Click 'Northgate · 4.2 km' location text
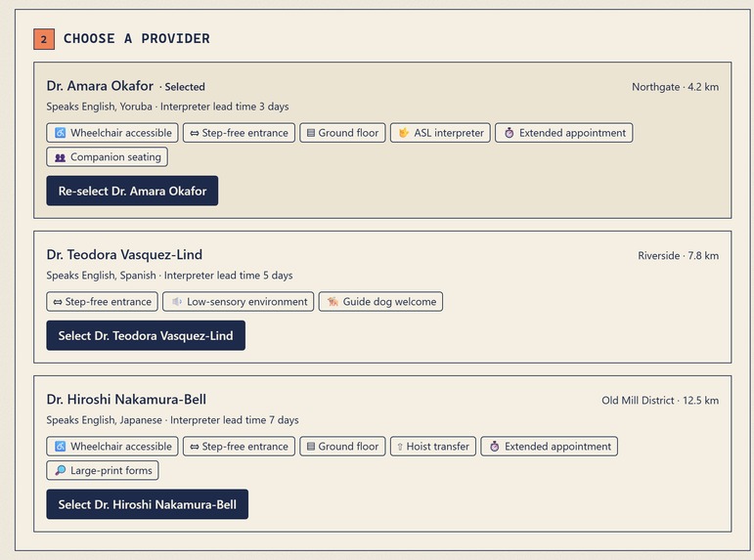 click(675, 87)
